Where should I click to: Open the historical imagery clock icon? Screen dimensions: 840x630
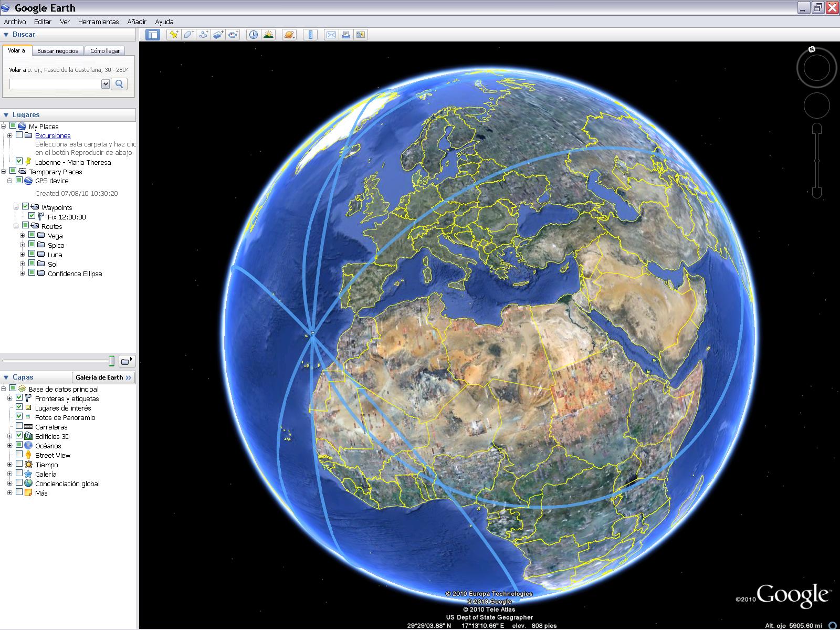(x=254, y=35)
